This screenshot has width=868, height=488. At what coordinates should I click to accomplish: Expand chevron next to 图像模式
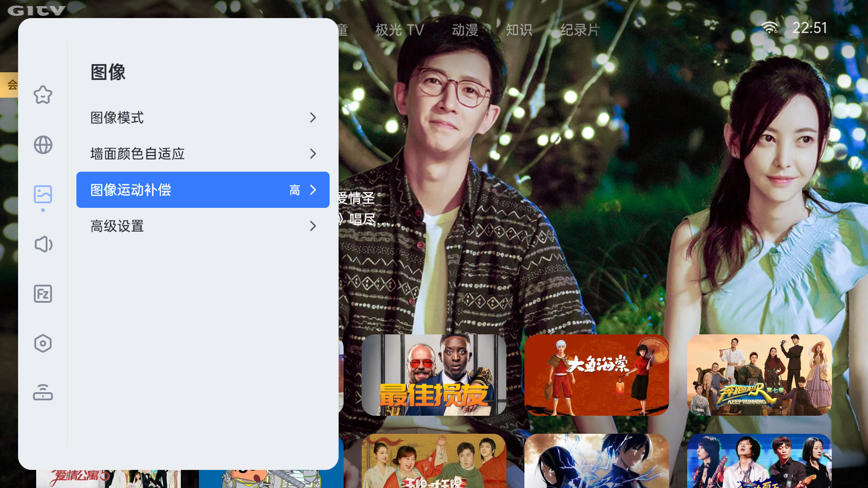[x=313, y=117]
